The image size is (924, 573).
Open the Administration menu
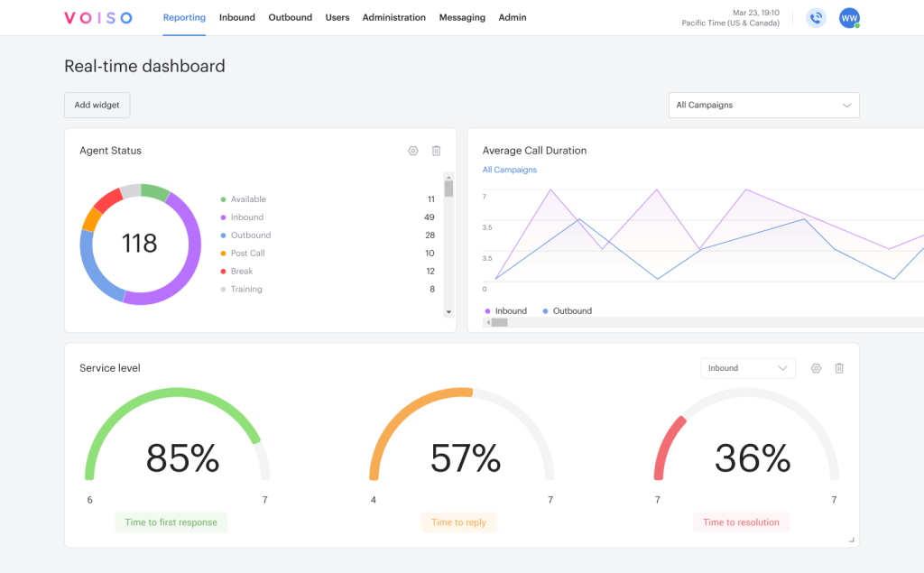click(x=393, y=18)
